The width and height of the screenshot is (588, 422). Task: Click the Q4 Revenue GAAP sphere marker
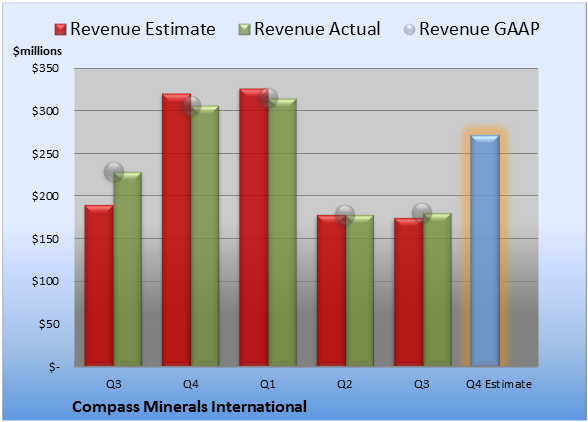[x=191, y=106]
